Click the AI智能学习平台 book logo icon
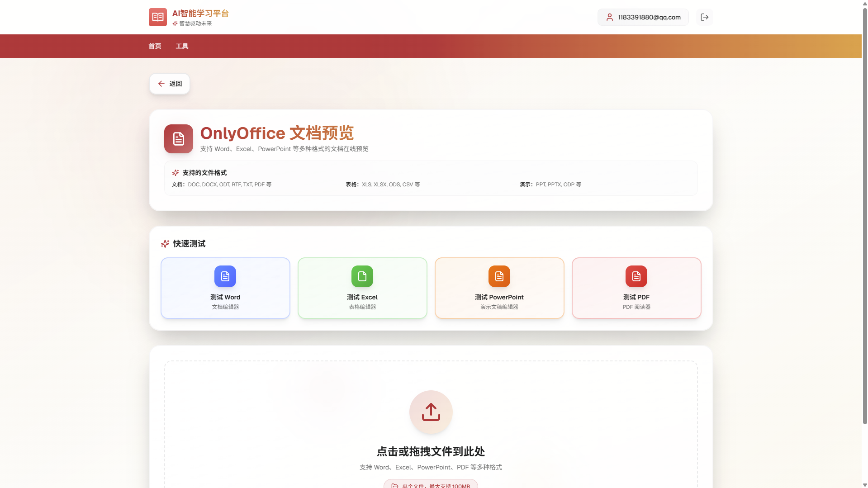Screen dimensions: 868x488 158,17
